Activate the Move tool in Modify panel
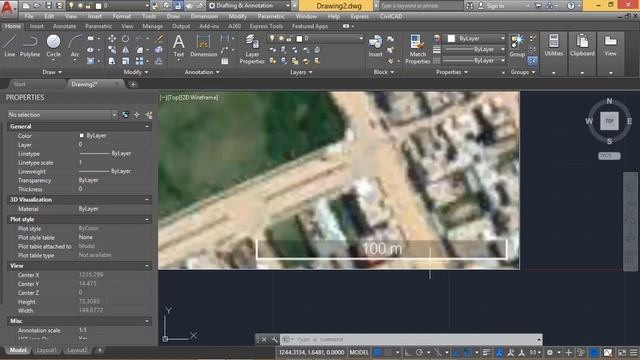The image size is (640, 360). pyautogui.click(x=111, y=39)
